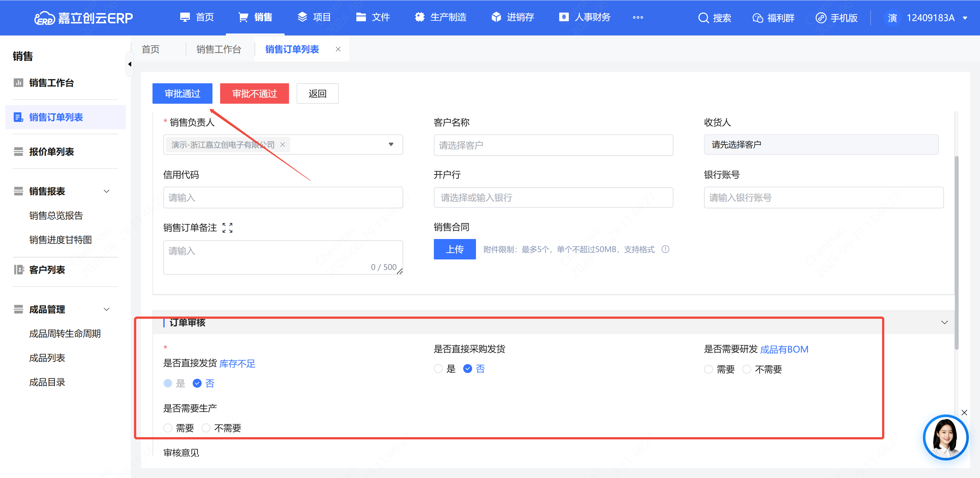Open the 项目 top navigation menu
This screenshot has height=478, width=980.
(x=314, y=18)
